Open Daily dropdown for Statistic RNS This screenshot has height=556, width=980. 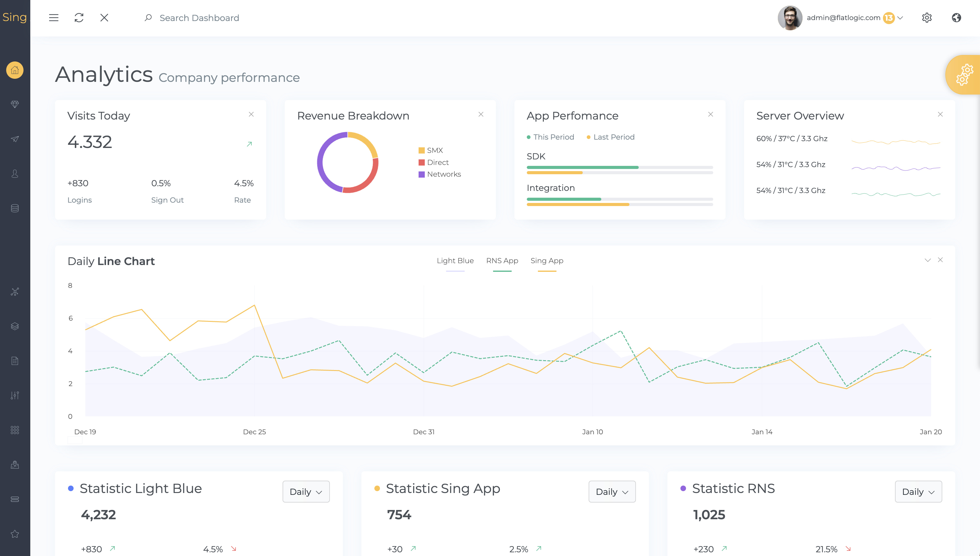918,491
